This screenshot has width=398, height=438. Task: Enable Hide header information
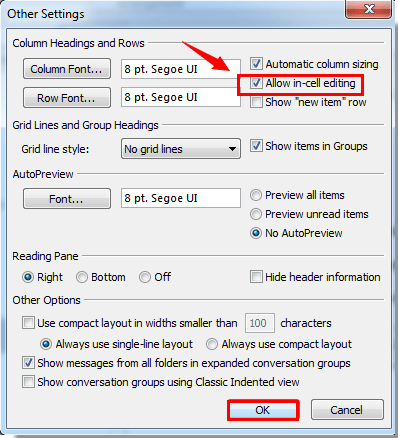256,277
